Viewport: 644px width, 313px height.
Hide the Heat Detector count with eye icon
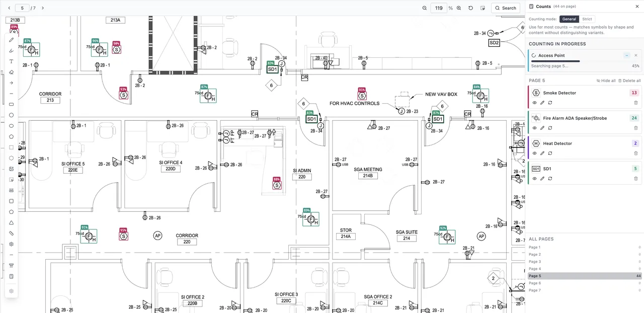pos(535,153)
